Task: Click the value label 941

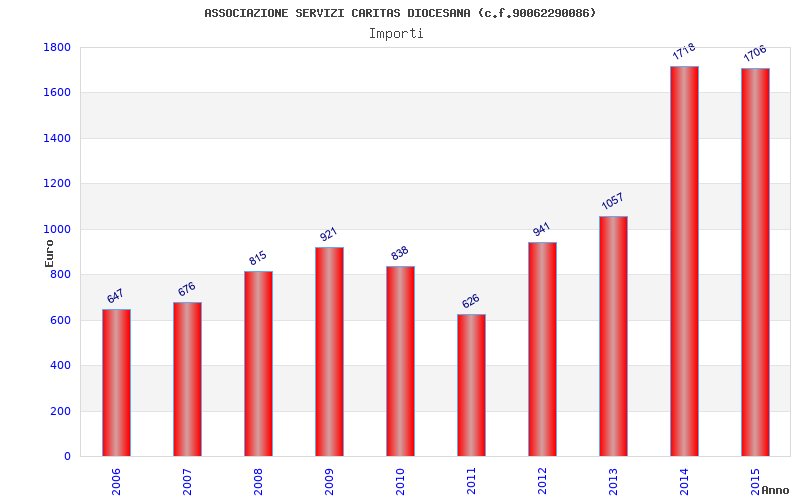Action: point(541,229)
